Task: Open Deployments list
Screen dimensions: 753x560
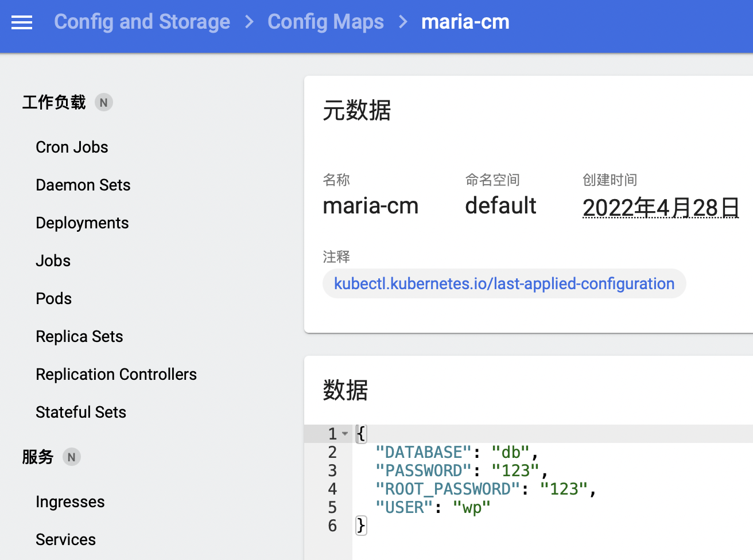Action: [x=82, y=223]
